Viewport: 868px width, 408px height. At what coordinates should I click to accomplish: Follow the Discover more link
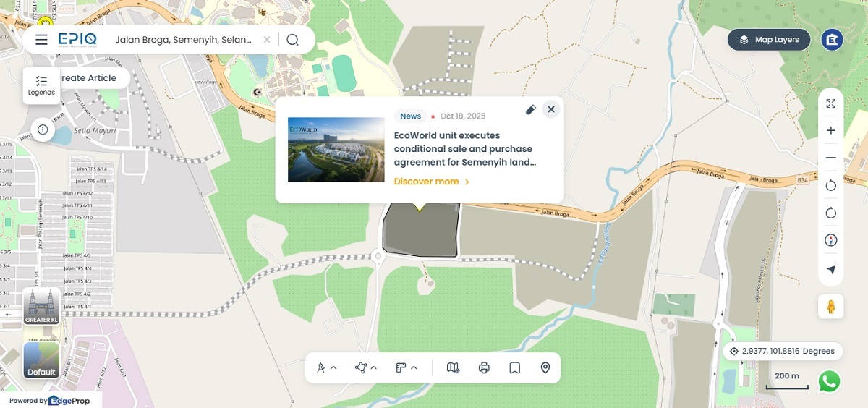click(432, 182)
